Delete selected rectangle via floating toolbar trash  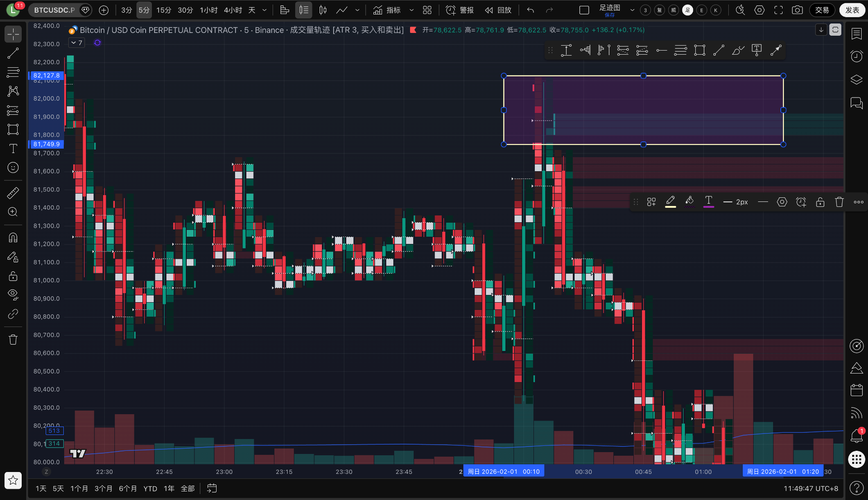(x=840, y=202)
